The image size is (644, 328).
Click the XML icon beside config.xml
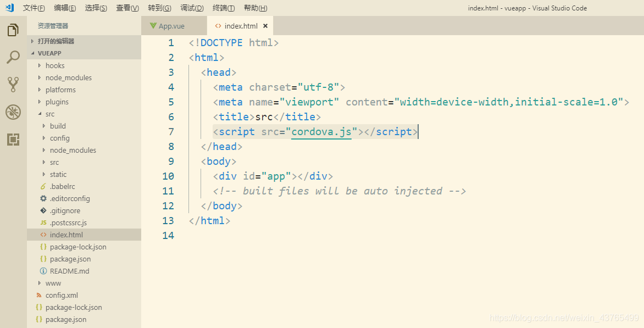(x=39, y=295)
